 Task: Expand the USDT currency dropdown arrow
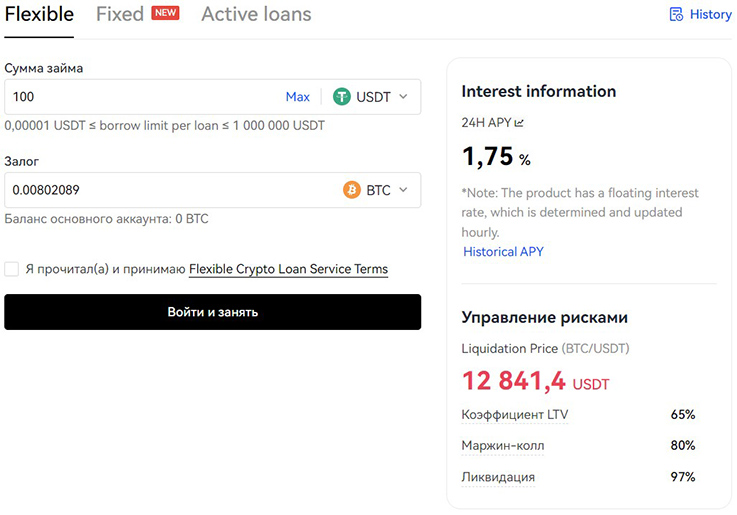pos(404,97)
